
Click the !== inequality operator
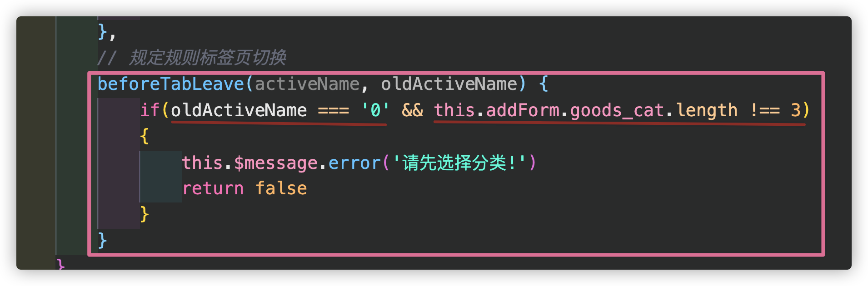coord(765,110)
